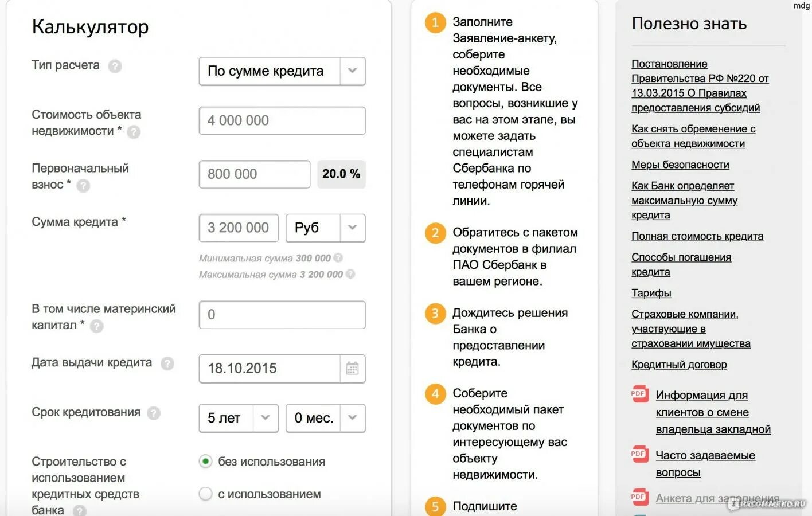
Task: Open Страховые компании, участвующие в страховании имущества
Action: 690,329
